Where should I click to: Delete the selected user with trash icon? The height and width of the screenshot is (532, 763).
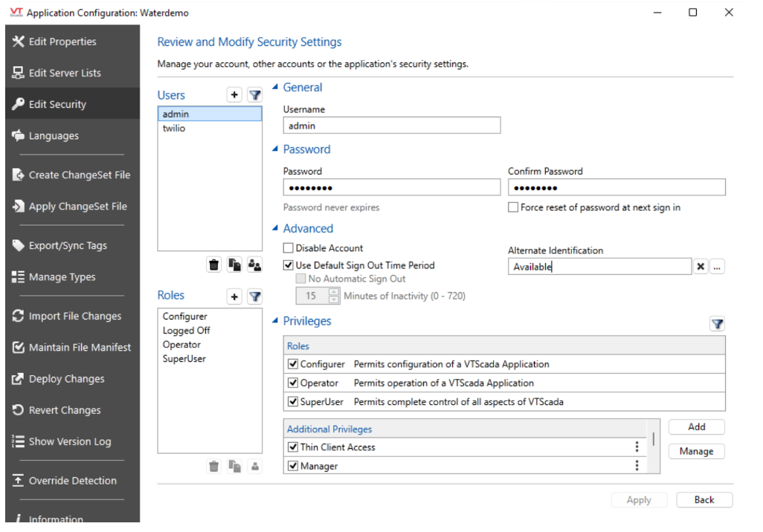(214, 265)
